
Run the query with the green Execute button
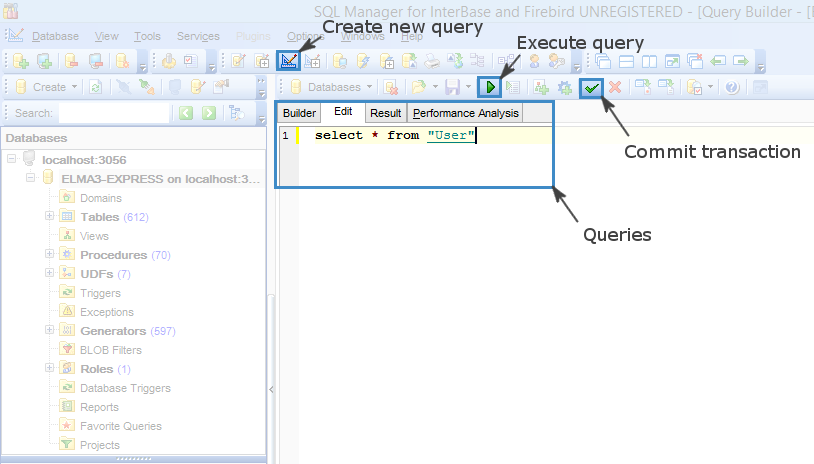(490, 88)
